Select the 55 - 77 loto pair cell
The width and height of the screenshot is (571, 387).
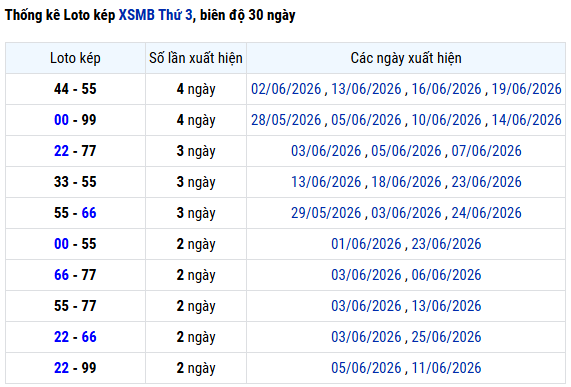tap(75, 306)
